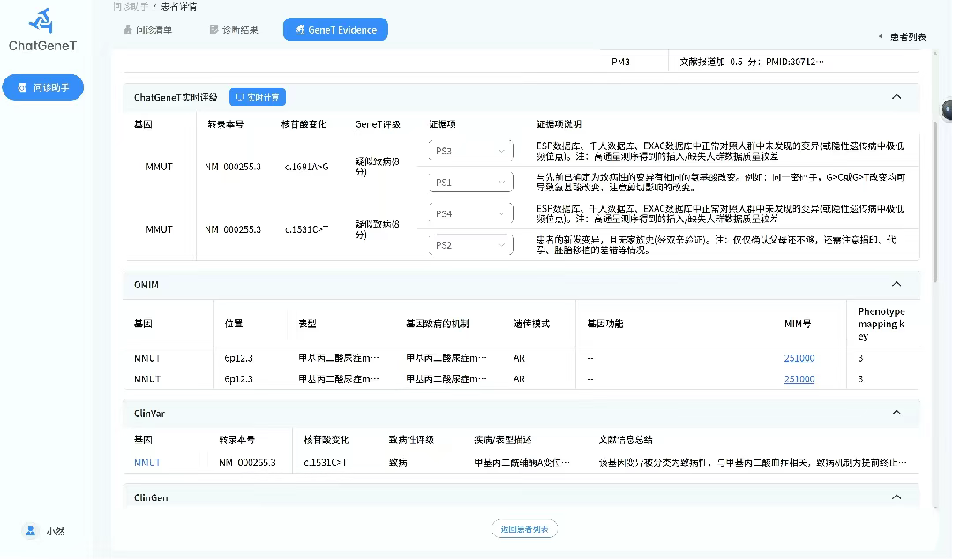Collapse the OMIM section
Viewport: 953px width, 560px height.
[896, 284]
